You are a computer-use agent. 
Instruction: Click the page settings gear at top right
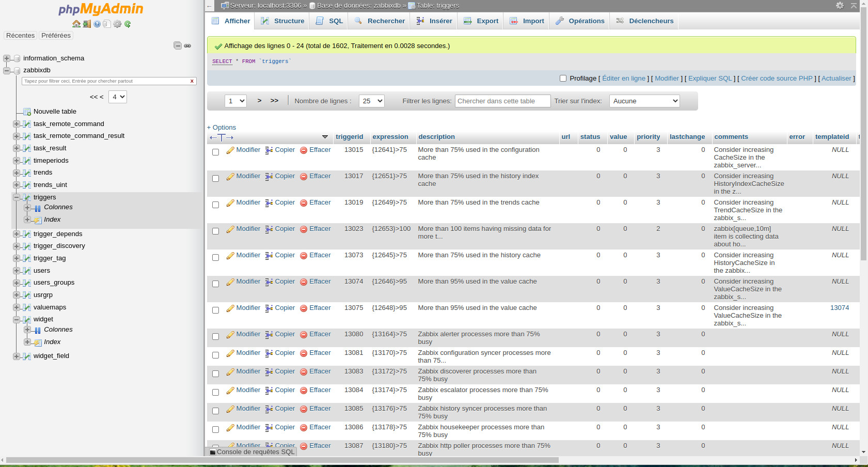(x=840, y=5)
